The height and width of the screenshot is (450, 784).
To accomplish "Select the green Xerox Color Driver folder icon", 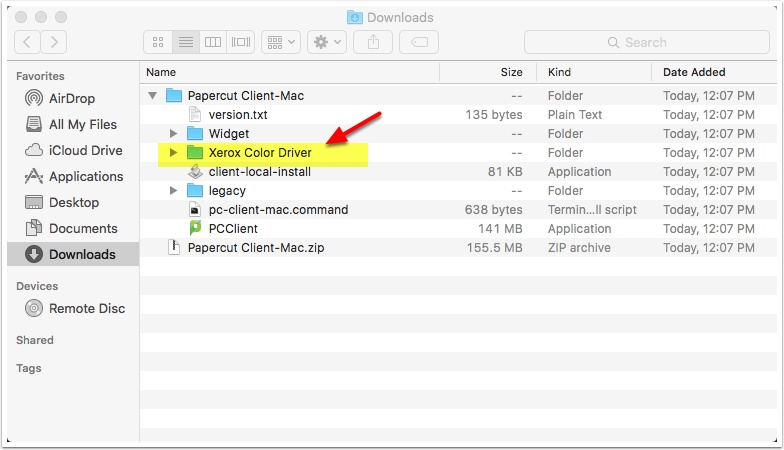I will pyautogui.click(x=194, y=152).
